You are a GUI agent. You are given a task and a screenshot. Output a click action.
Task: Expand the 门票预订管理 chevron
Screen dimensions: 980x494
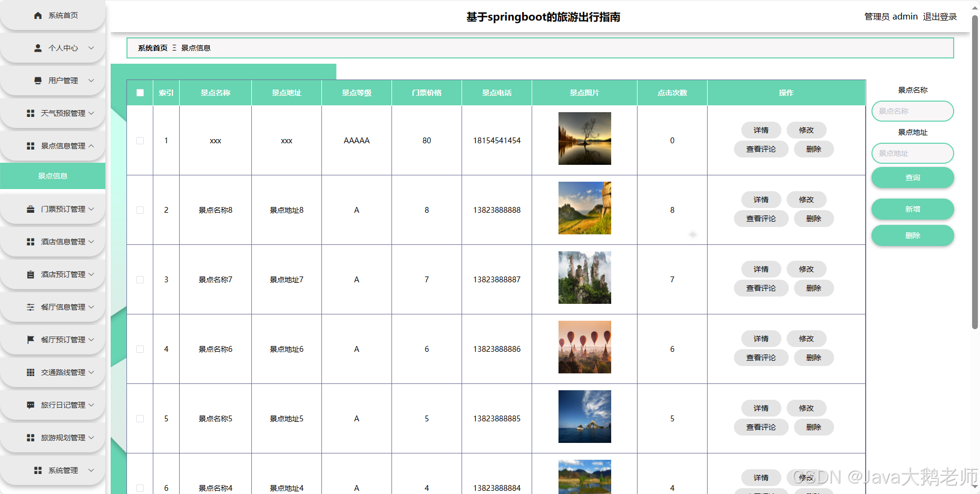point(91,209)
